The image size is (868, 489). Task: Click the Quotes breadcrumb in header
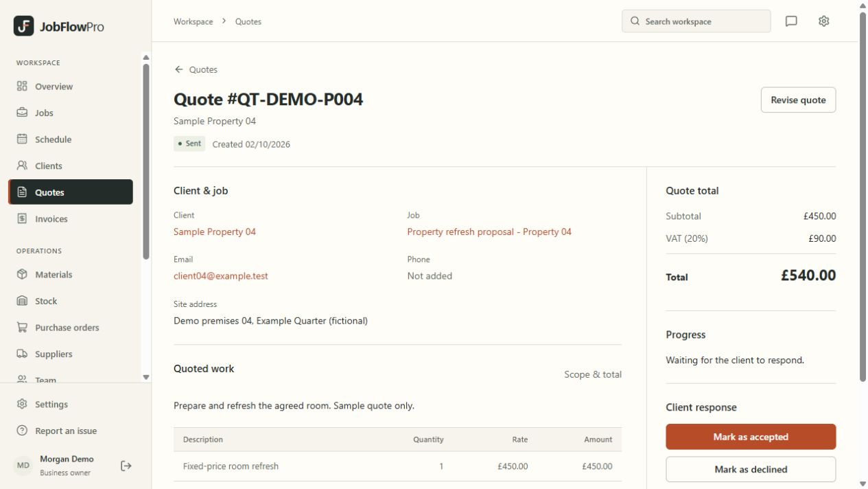coord(248,21)
